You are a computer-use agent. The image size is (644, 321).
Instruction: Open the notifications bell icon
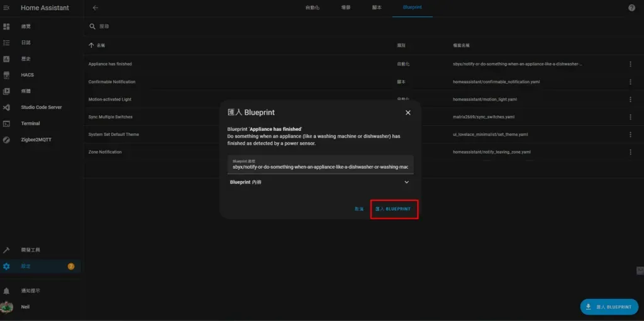pos(6,291)
